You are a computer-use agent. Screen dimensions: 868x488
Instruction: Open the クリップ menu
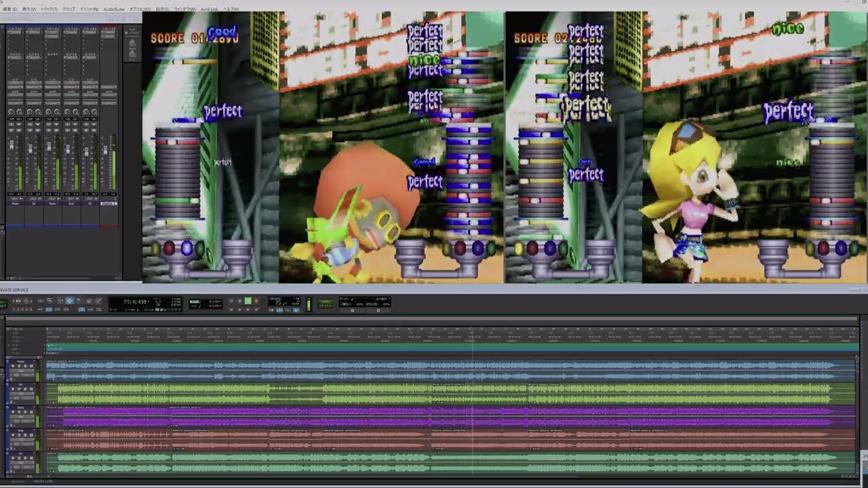tap(68, 9)
